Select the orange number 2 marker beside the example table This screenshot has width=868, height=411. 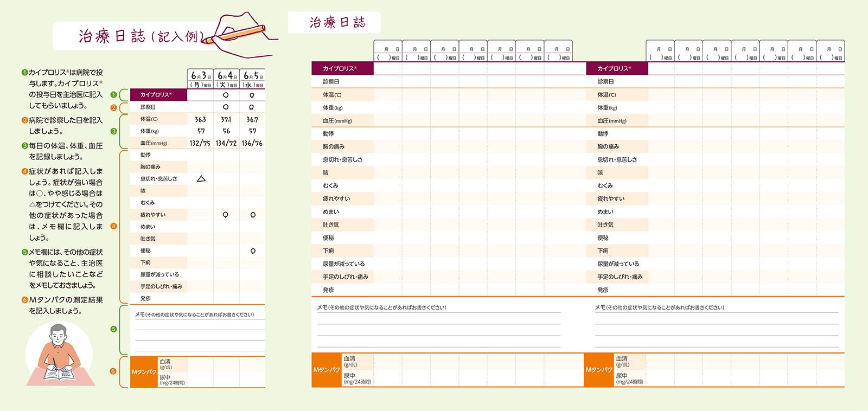pyautogui.click(x=113, y=107)
